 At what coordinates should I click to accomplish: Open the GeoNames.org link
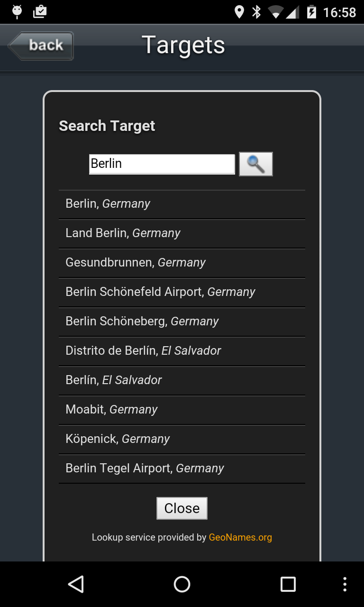pos(240,537)
